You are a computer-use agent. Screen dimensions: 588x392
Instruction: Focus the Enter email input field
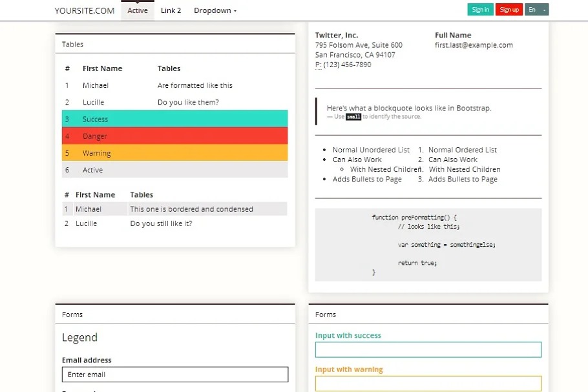point(174,375)
